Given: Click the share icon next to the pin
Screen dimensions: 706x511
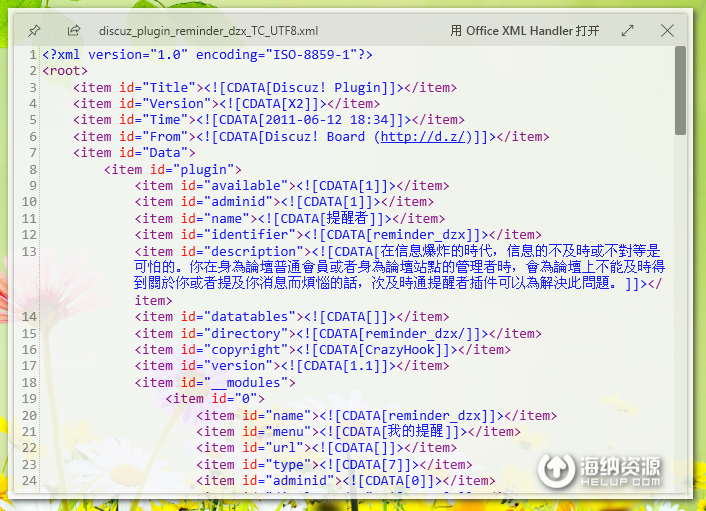Looking at the screenshot, I should (x=73, y=30).
